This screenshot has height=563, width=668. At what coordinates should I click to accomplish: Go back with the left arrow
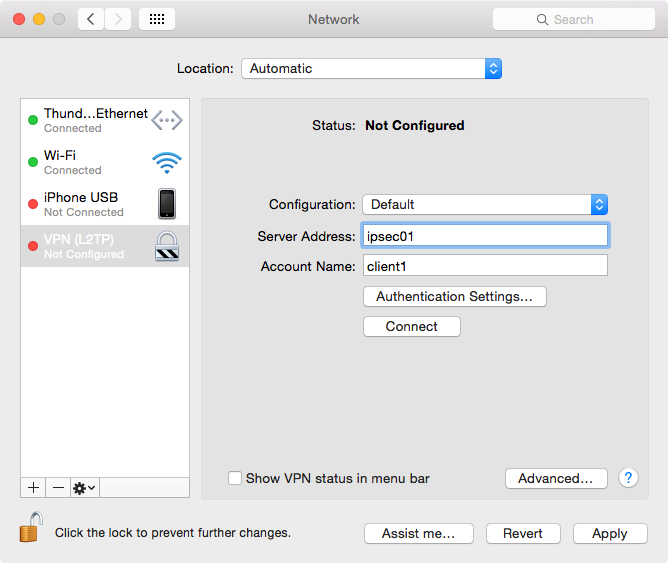point(91,19)
